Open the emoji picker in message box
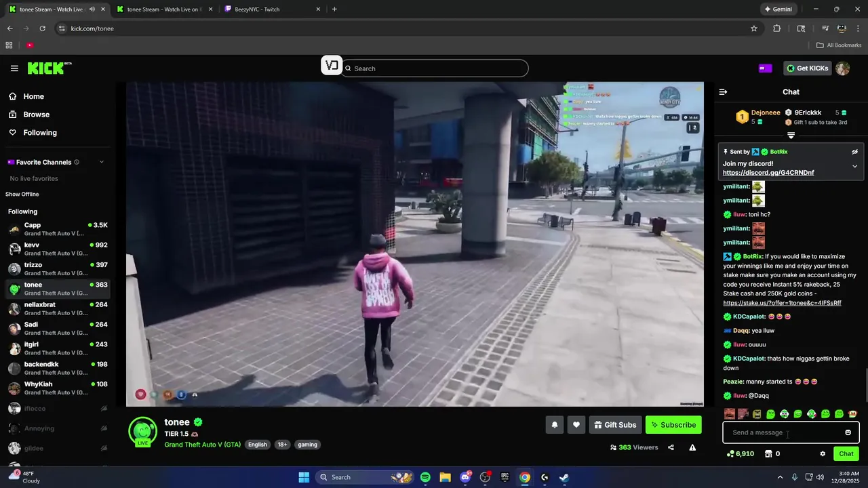 [848, 432]
